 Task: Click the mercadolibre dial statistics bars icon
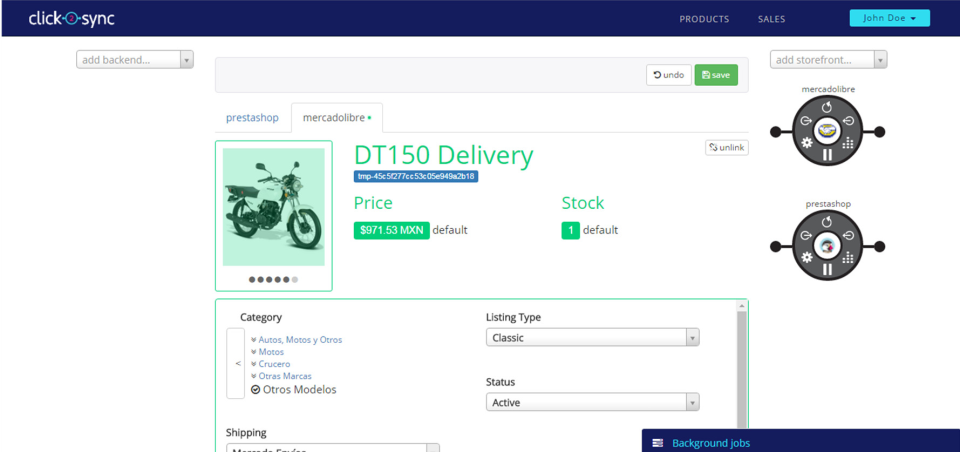tap(847, 143)
